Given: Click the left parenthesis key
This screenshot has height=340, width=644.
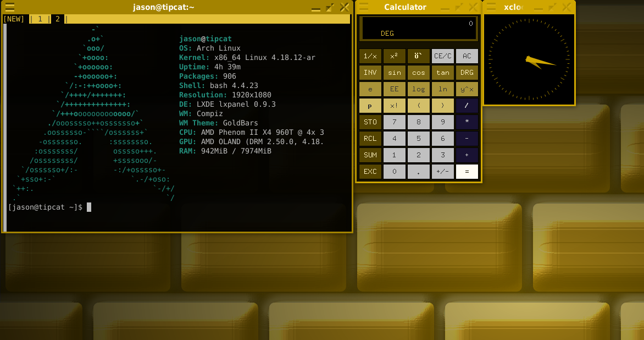Looking at the screenshot, I should [419, 106].
